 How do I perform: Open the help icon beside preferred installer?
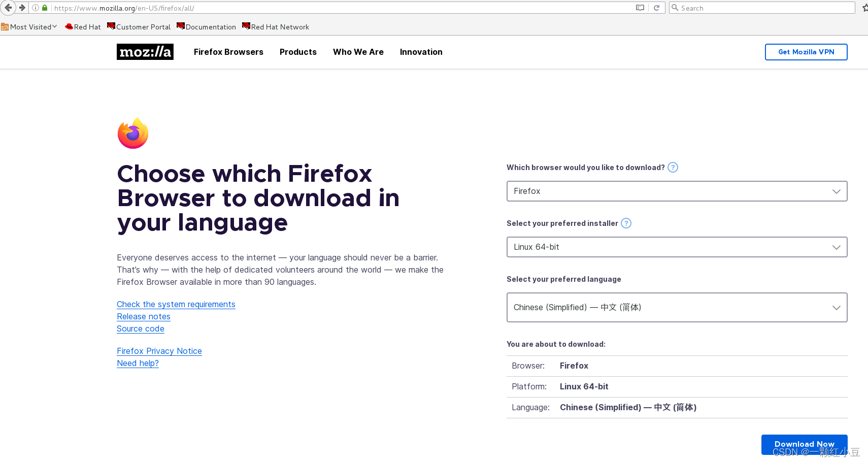626,223
